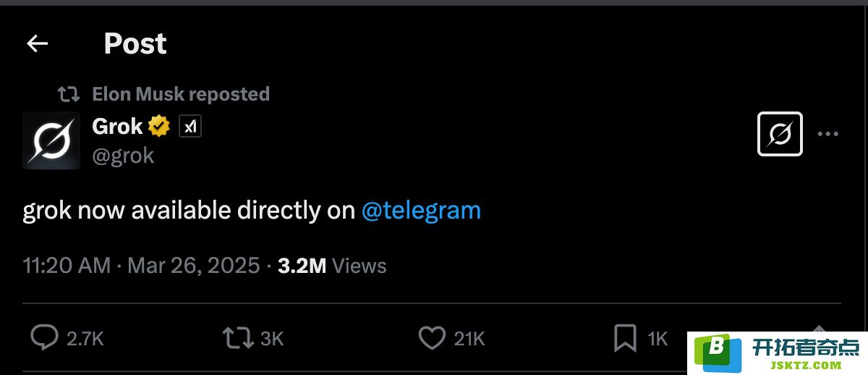Click the 开拓者奇点 JSKTZ.com watermark logo
868x375 pixels.
(778, 353)
